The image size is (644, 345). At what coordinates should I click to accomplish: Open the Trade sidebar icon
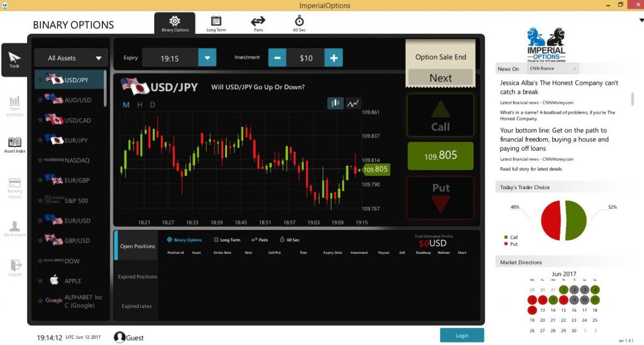14,60
